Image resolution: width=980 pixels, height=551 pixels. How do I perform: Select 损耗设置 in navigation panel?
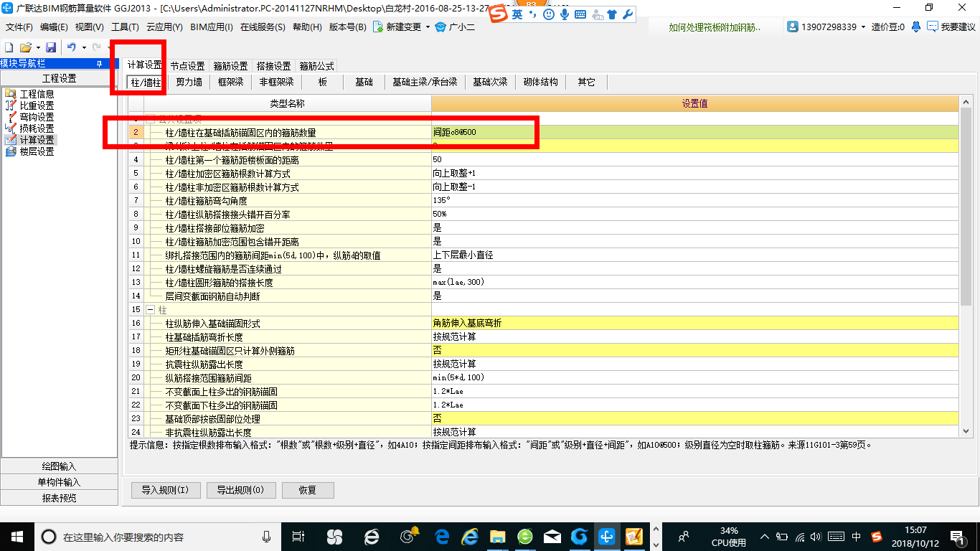pyautogui.click(x=37, y=128)
